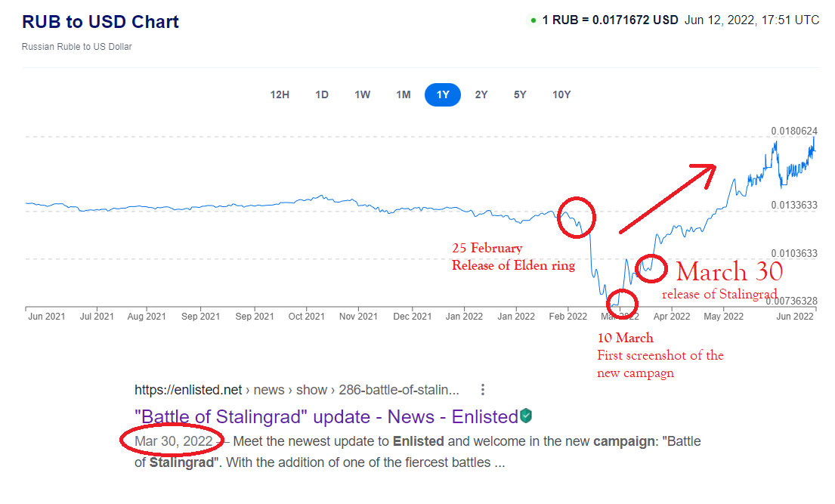Click the 0.0133633 y-axis value

click(x=794, y=205)
